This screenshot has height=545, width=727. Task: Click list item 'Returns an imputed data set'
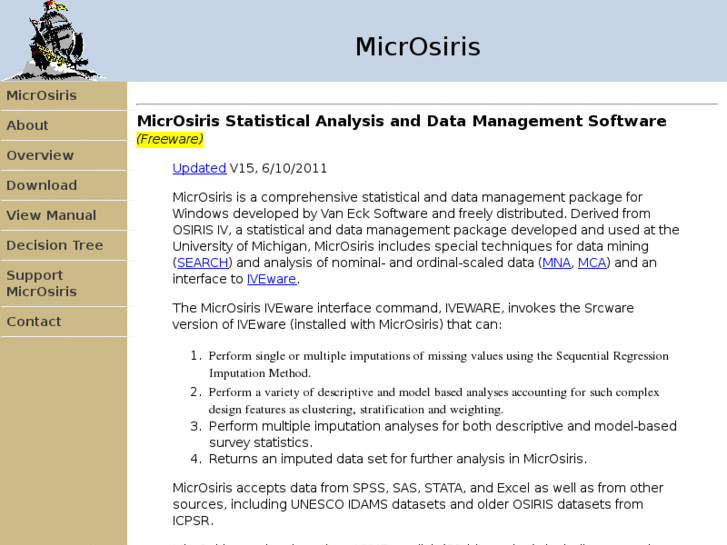click(398, 459)
